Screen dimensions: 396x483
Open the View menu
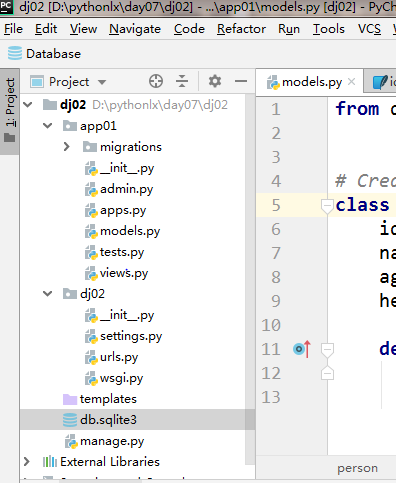point(83,29)
